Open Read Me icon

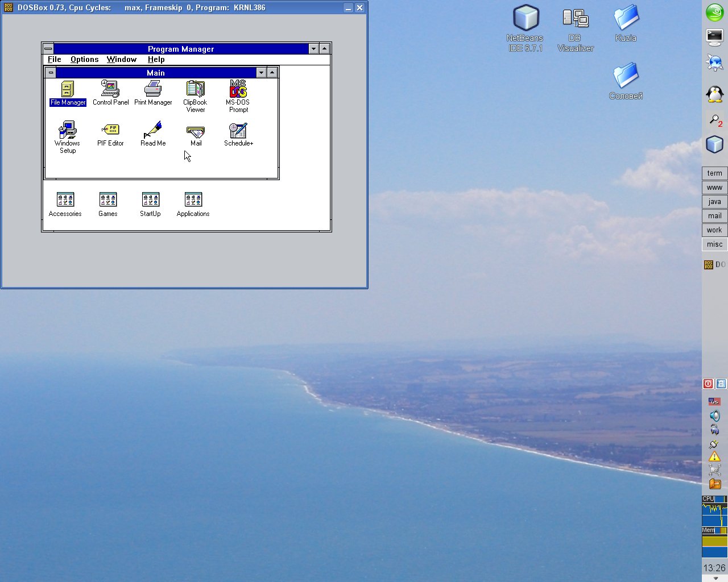tap(153, 134)
